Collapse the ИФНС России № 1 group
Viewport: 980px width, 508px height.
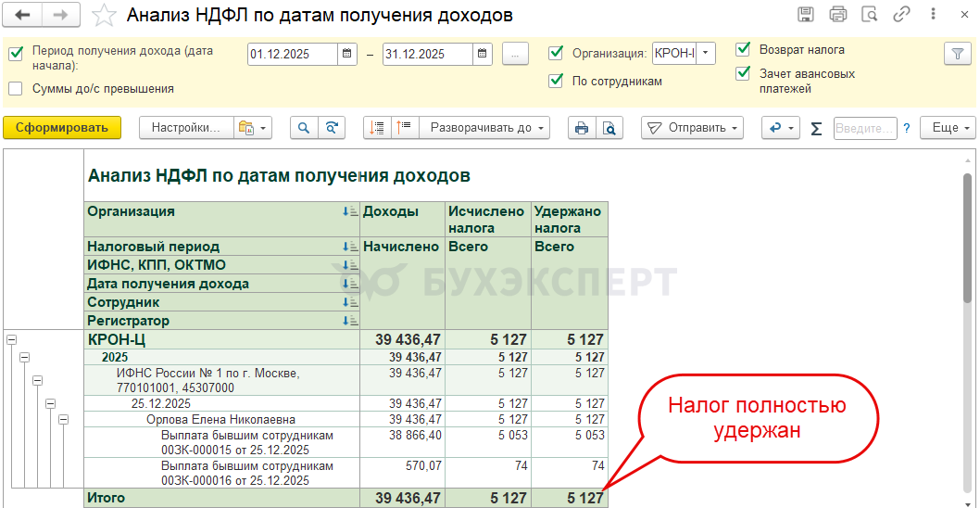(x=37, y=380)
